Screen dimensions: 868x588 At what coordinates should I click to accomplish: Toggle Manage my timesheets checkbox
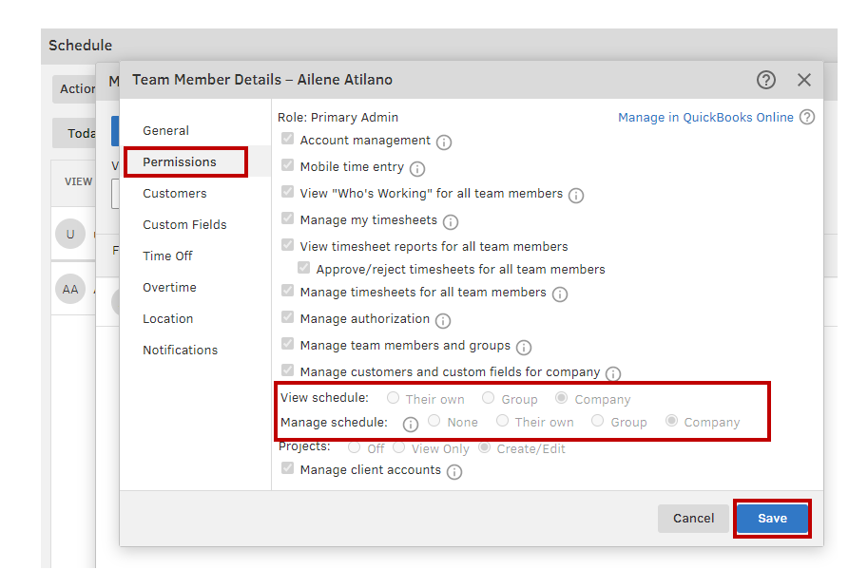[x=287, y=218]
